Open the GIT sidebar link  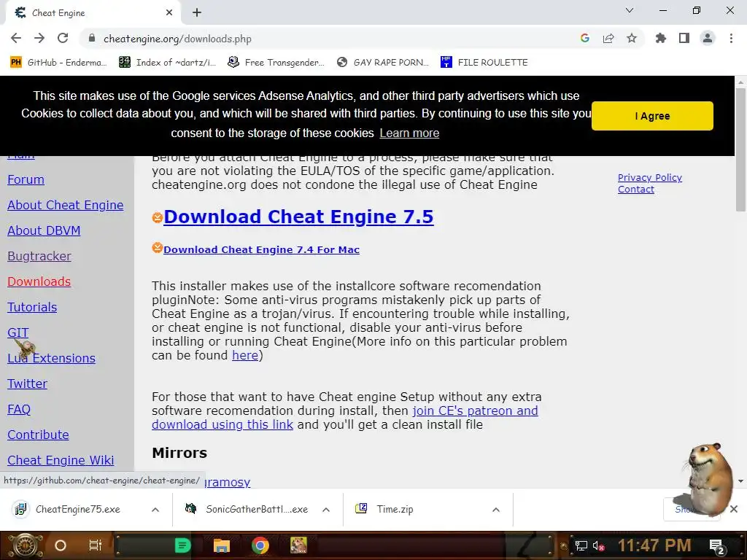click(x=18, y=332)
